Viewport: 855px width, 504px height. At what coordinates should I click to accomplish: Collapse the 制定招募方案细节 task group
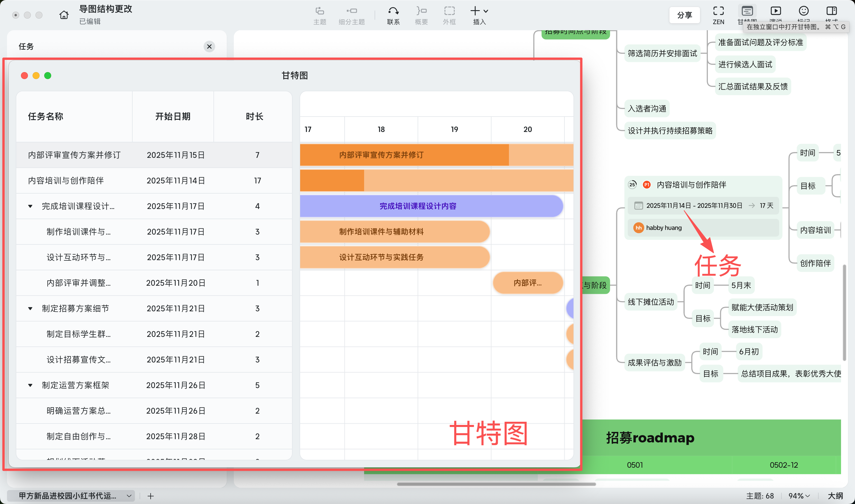click(x=30, y=308)
